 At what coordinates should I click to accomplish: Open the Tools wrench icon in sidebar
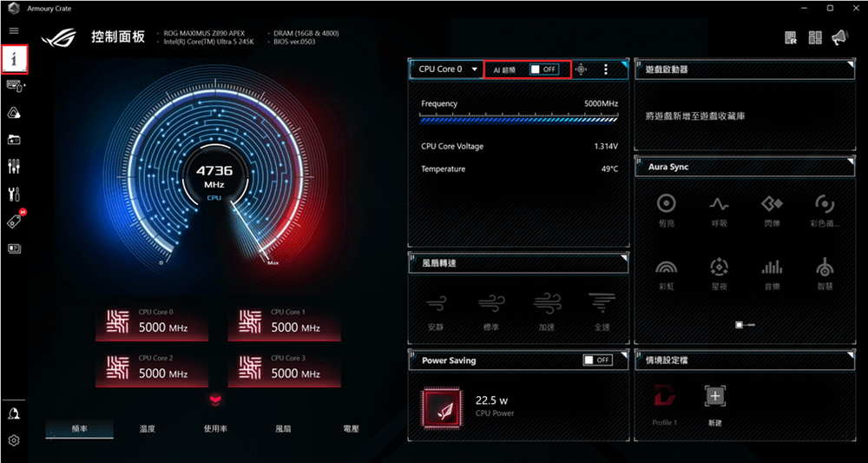(15, 194)
